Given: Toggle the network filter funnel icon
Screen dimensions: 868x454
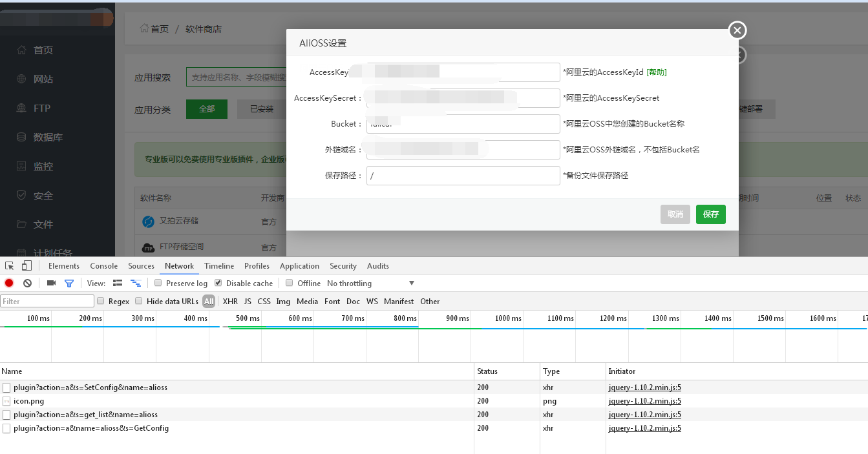Looking at the screenshot, I should (69, 283).
